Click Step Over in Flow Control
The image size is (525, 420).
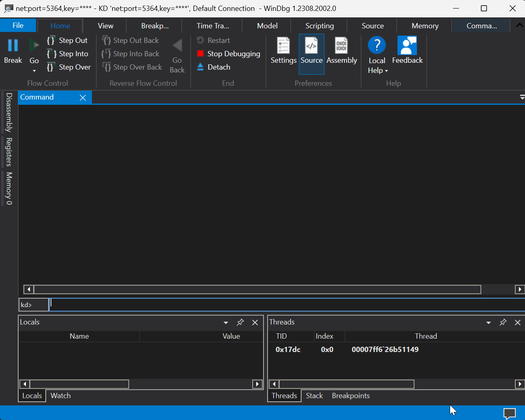(x=69, y=67)
